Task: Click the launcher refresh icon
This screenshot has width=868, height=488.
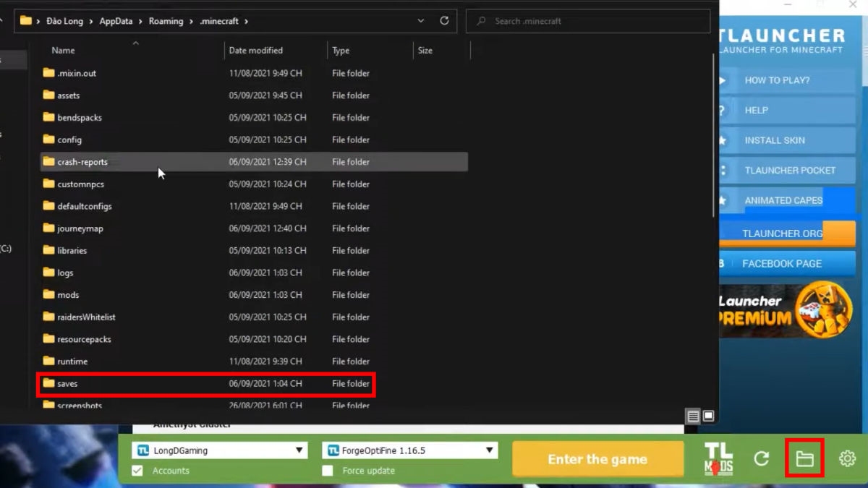Action: point(761,458)
